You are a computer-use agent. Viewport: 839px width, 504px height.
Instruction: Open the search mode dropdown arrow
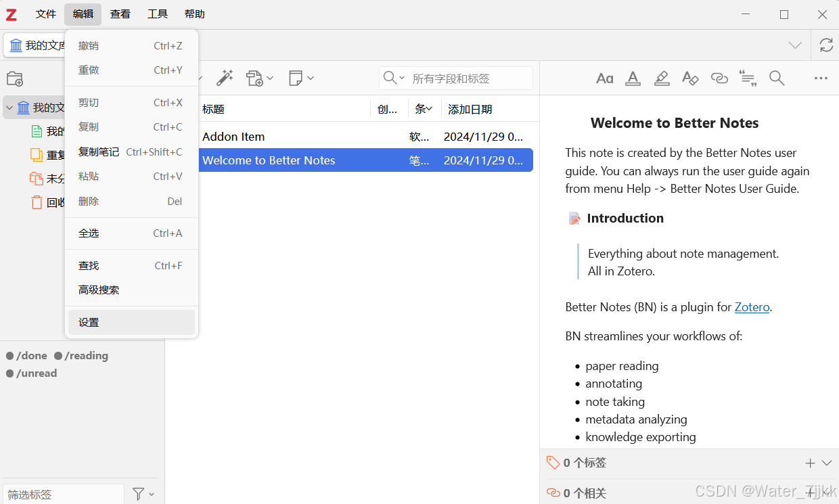click(x=402, y=78)
